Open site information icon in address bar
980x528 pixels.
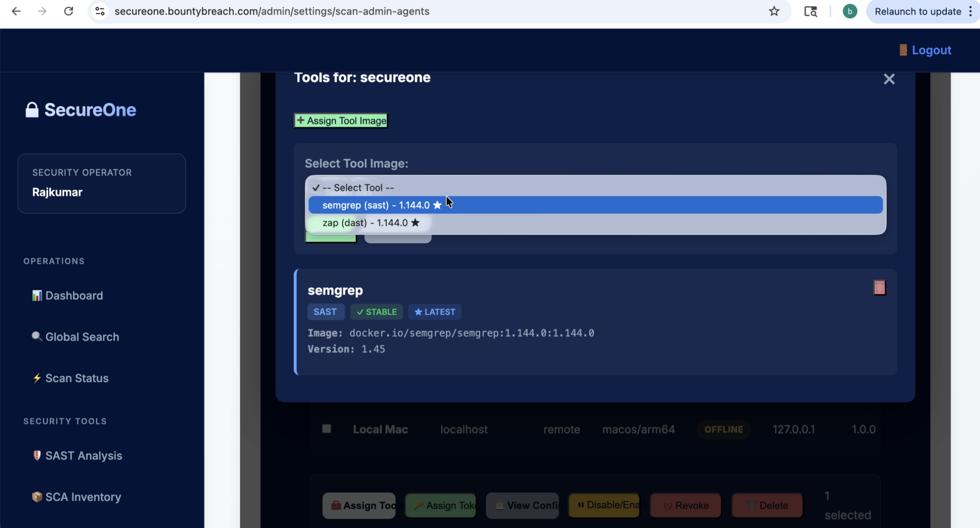(x=100, y=11)
